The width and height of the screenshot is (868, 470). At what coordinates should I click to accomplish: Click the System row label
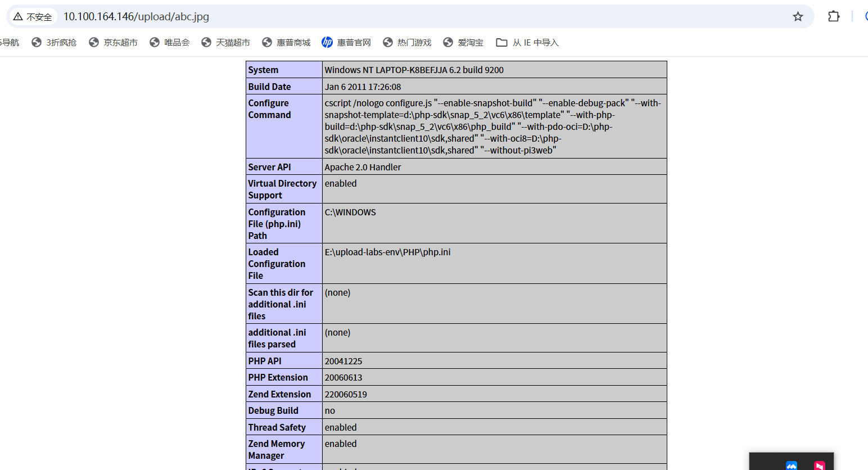263,70
